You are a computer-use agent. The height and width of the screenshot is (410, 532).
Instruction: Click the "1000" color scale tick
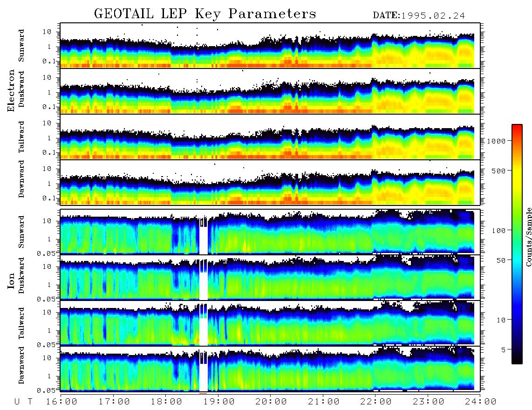[x=496, y=141]
